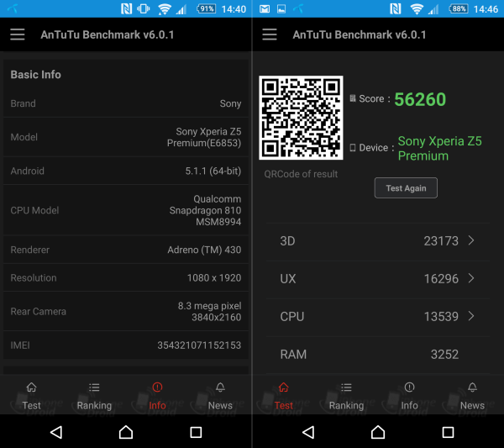Select Rear Camera 8.3 mega pixel value
This screenshot has width=504, height=448.
(209, 312)
